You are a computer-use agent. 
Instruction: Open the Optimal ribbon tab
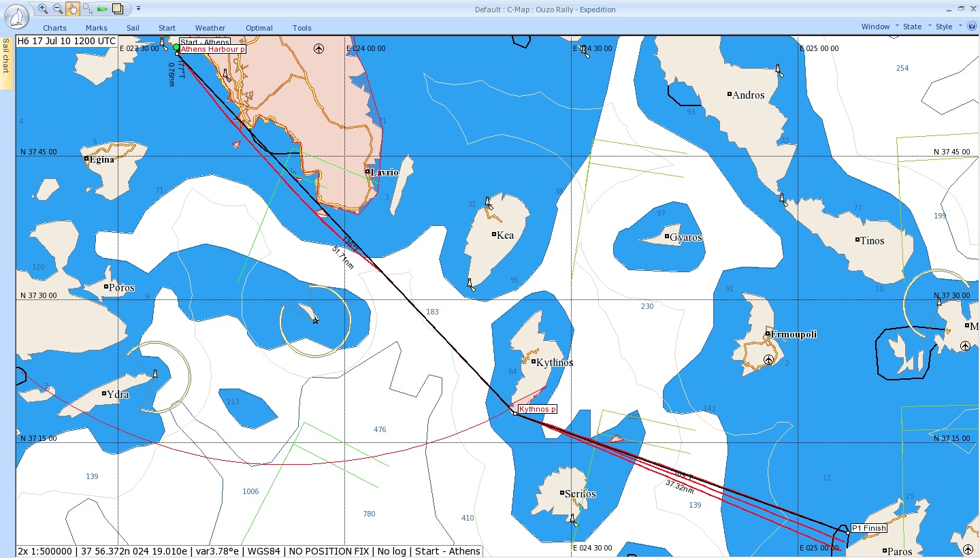(259, 28)
